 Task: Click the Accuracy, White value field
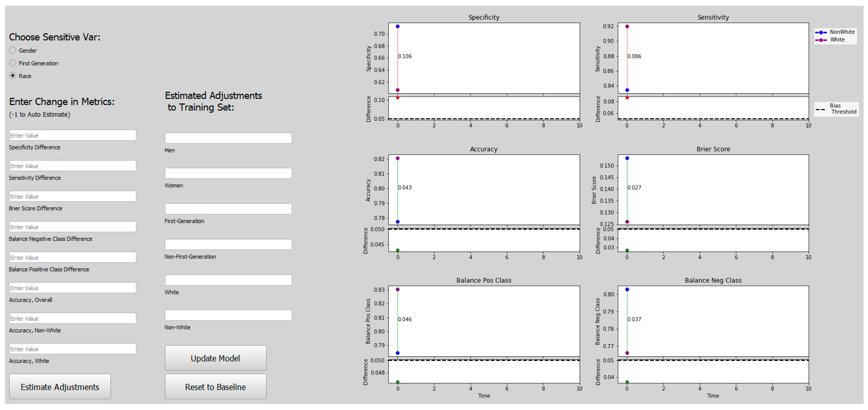tap(73, 349)
